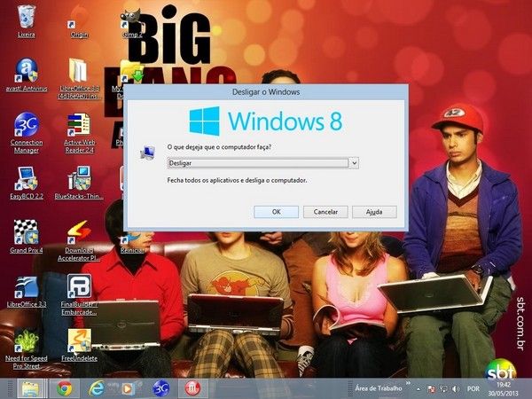Launch LibreOffice 3.3 desktop shortcut
This screenshot has height=399, width=532.
pyautogui.click(x=27, y=292)
